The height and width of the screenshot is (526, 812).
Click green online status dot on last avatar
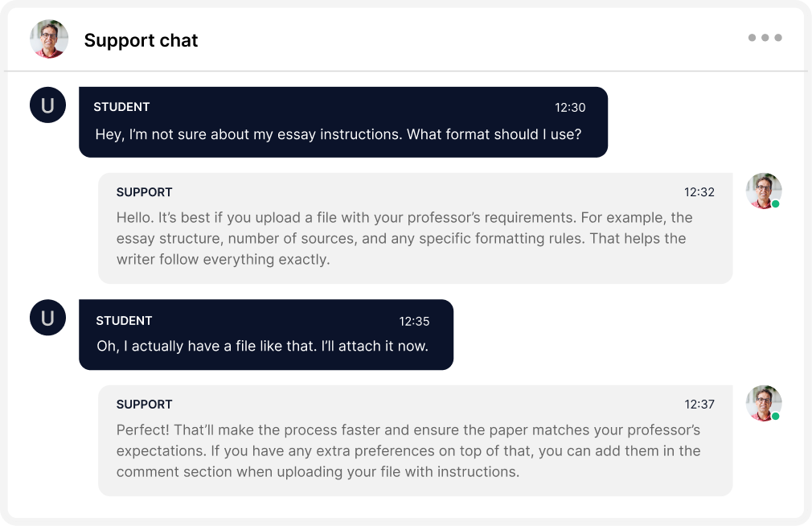(x=776, y=417)
